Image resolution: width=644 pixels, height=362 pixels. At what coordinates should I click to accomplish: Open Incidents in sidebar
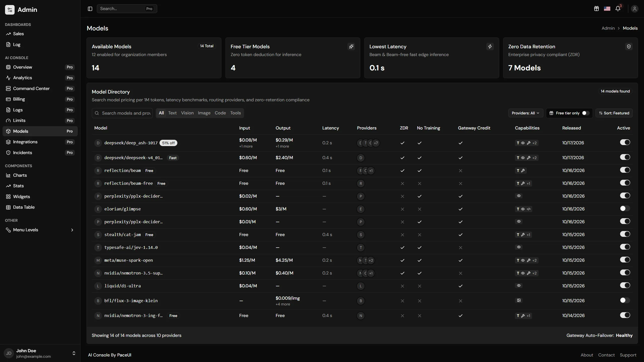[40, 153]
